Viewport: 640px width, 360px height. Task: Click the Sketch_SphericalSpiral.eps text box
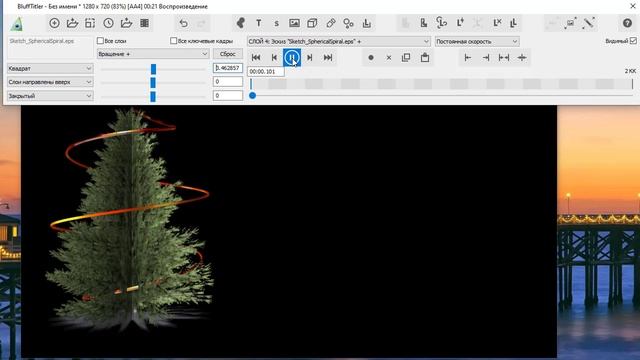[x=50, y=47]
